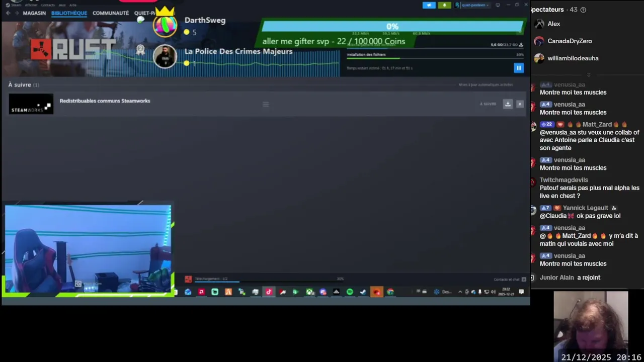Open the Steamworks redistributables thumbnail
This screenshot has height=362, width=644.
pyautogui.click(x=31, y=104)
